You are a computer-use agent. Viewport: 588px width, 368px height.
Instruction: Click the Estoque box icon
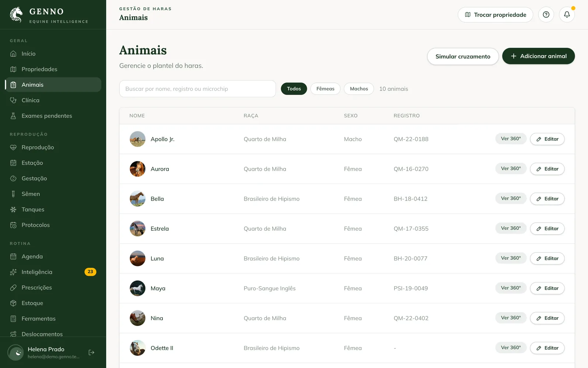click(13, 303)
